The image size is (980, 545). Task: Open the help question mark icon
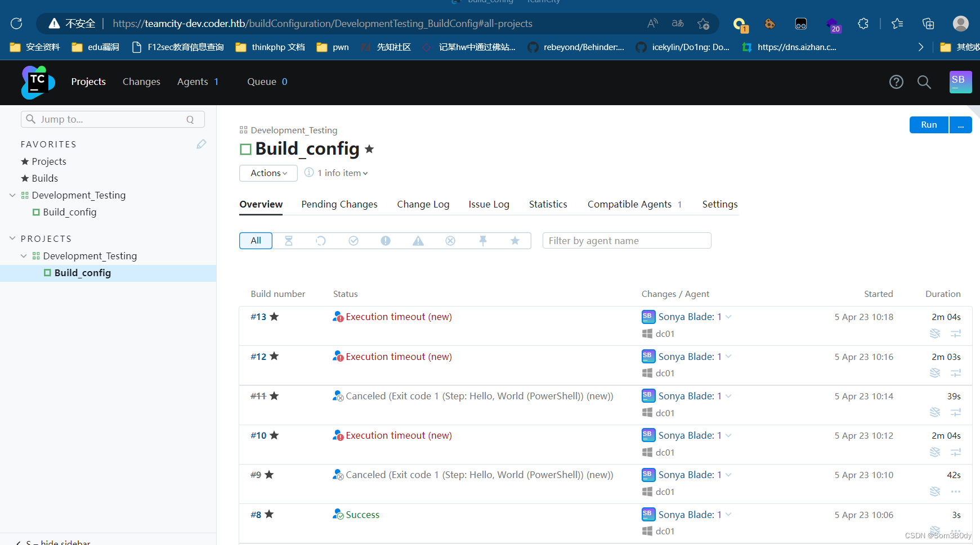896,82
